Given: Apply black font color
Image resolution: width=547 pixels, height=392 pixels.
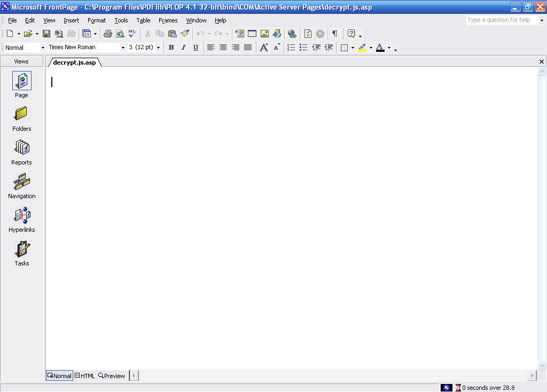Looking at the screenshot, I should [x=380, y=48].
